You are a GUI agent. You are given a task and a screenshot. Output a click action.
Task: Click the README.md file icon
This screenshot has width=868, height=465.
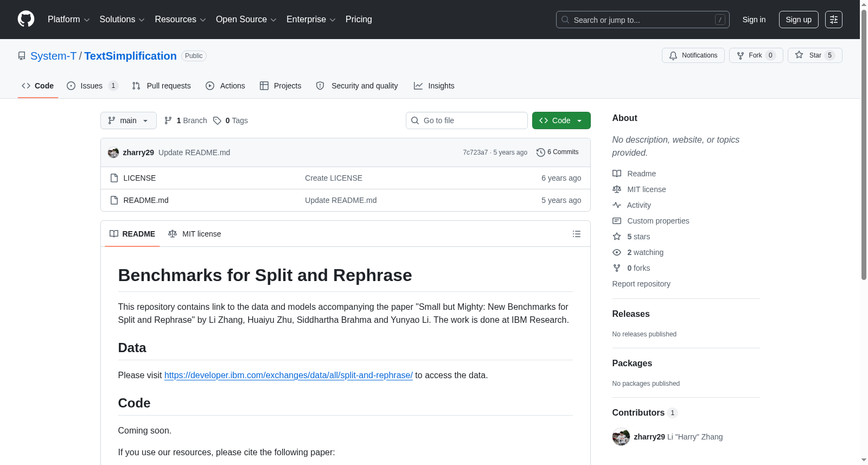click(114, 200)
